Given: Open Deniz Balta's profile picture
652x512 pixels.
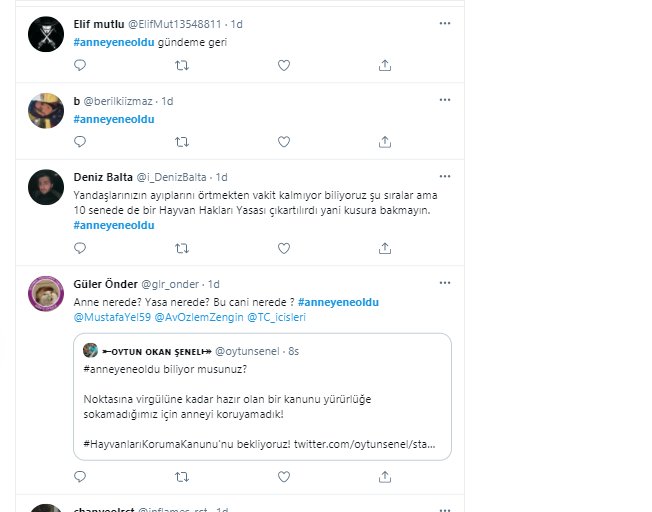Looking at the screenshot, I should click(46, 187).
